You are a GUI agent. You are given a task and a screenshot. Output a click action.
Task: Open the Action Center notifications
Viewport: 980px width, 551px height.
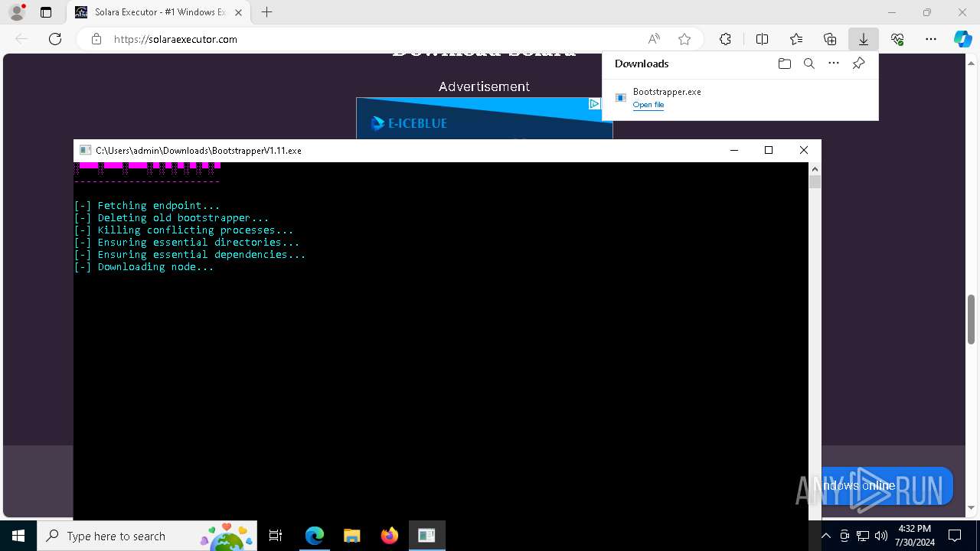tap(955, 536)
